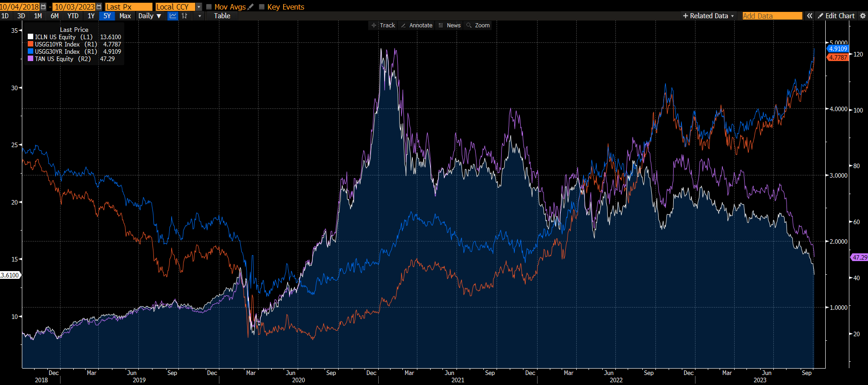Collapse panel with double-chevron icon

pyautogui.click(x=809, y=16)
